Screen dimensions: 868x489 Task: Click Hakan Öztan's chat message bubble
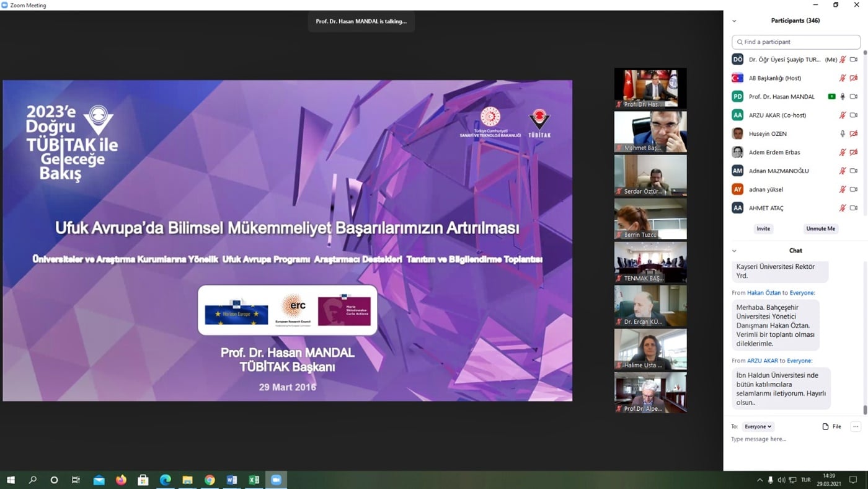tap(776, 325)
